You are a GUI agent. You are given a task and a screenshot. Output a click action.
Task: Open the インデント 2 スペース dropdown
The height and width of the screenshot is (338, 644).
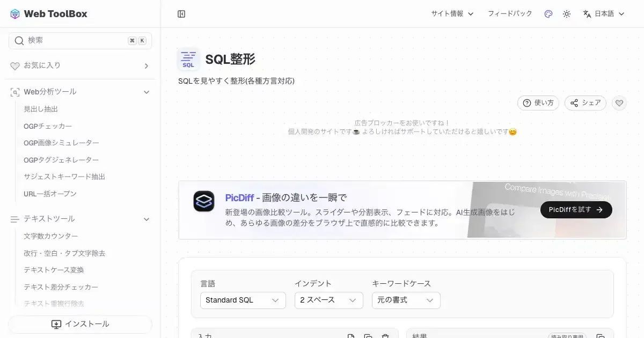coord(328,300)
